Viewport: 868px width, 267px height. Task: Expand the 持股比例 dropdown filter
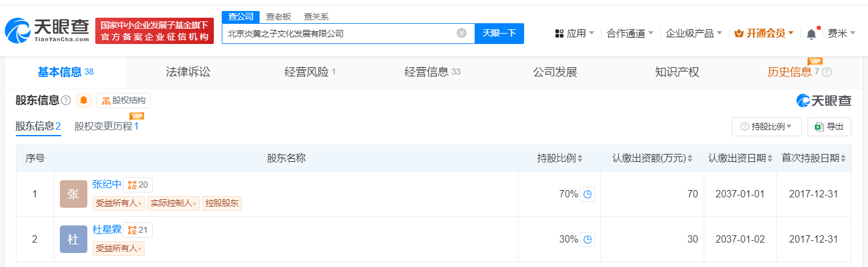[x=767, y=126]
